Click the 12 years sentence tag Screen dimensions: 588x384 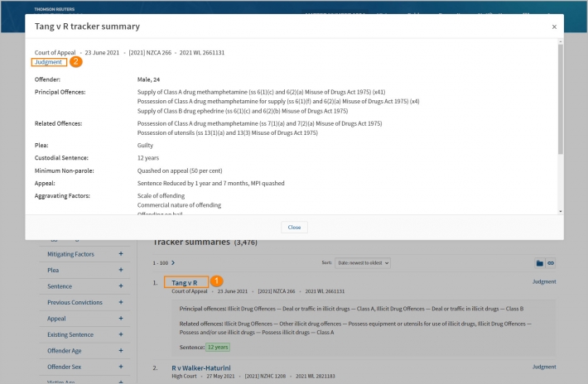pos(218,348)
